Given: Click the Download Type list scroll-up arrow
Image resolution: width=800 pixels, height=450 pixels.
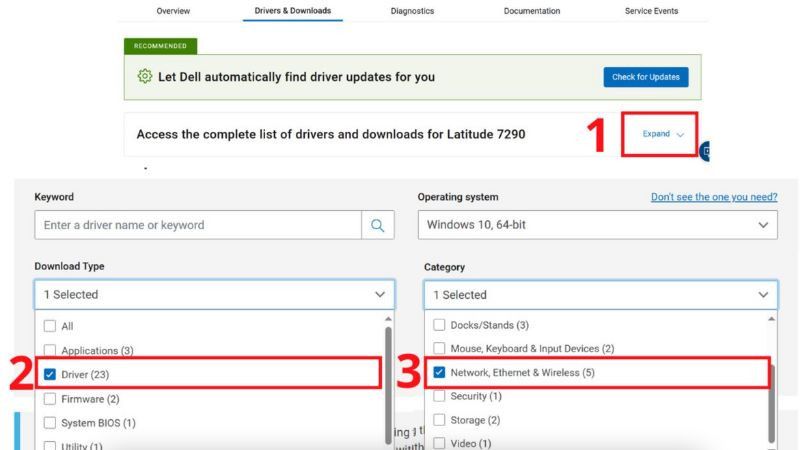Looking at the screenshot, I should [388, 319].
